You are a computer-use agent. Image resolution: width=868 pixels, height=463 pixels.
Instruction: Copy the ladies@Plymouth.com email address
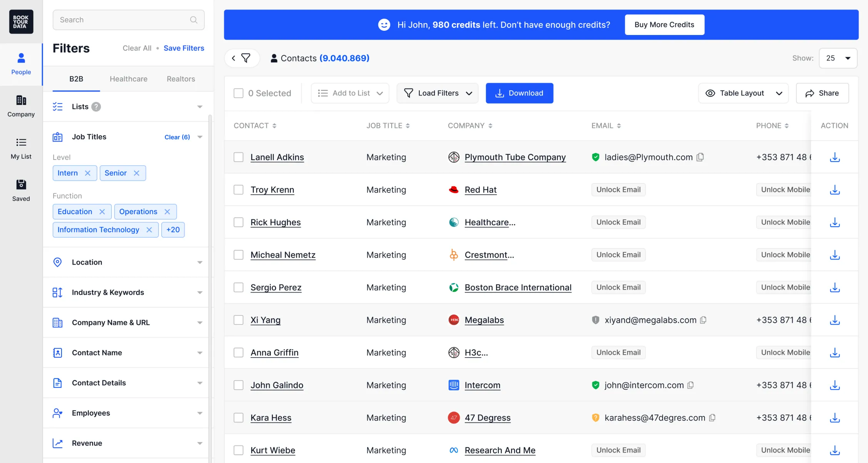[700, 157]
